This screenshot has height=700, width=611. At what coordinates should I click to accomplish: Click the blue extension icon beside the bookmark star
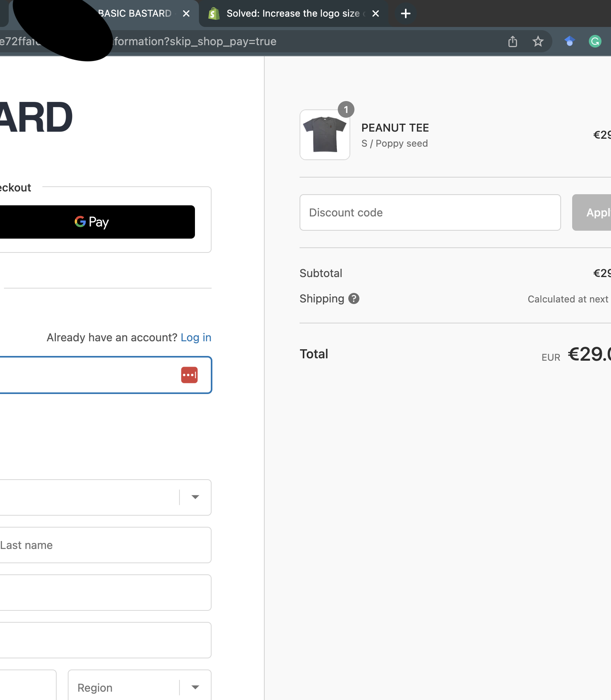(x=569, y=41)
